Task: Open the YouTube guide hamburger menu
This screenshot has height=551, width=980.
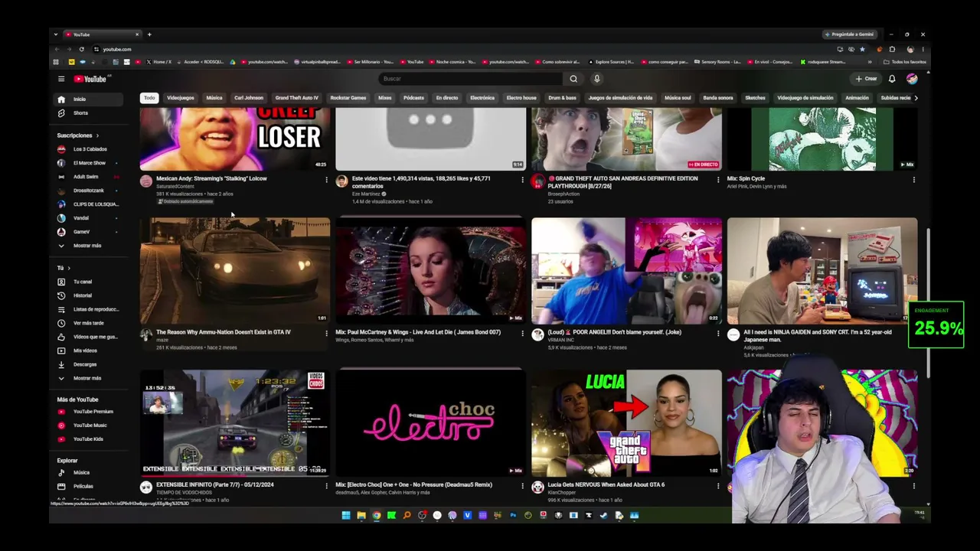Action: tap(61, 79)
